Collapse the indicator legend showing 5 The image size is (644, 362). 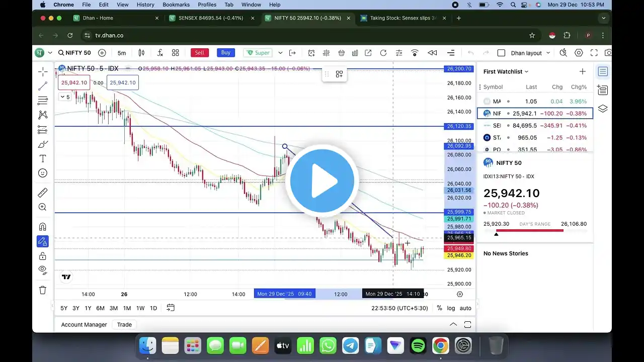66,97
